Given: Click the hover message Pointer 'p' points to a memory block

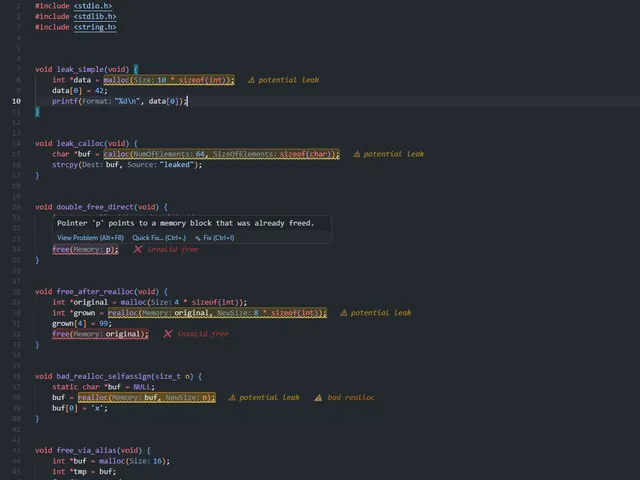Looking at the screenshot, I should 185,223.
